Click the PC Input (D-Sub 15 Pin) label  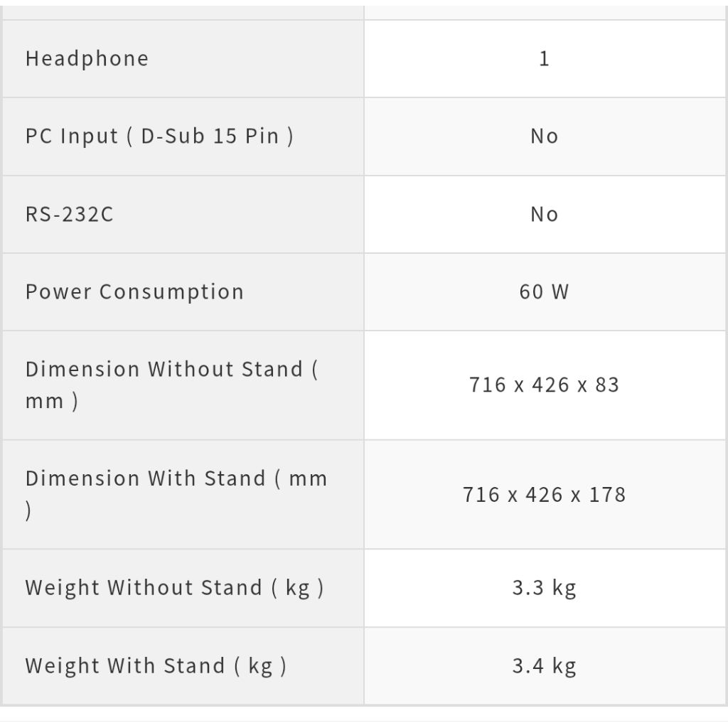coord(159,136)
